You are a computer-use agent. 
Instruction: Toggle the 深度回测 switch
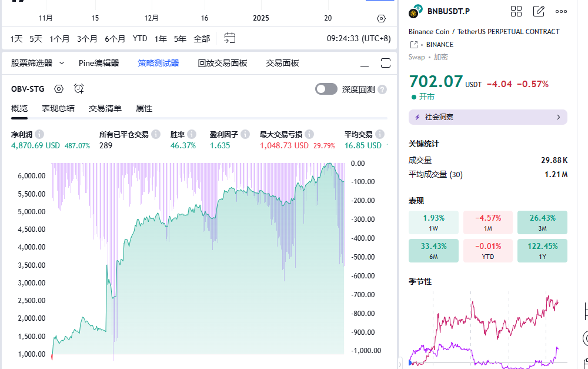point(326,89)
